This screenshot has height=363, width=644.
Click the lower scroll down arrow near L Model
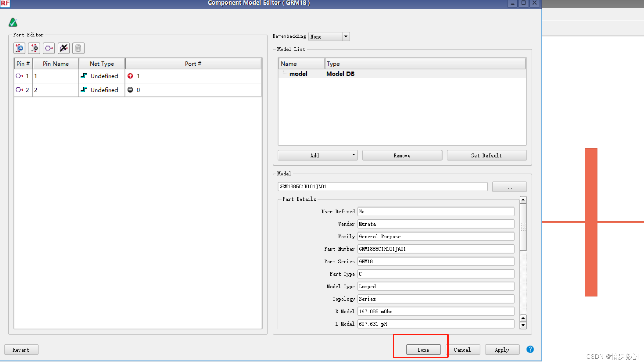coord(523,325)
